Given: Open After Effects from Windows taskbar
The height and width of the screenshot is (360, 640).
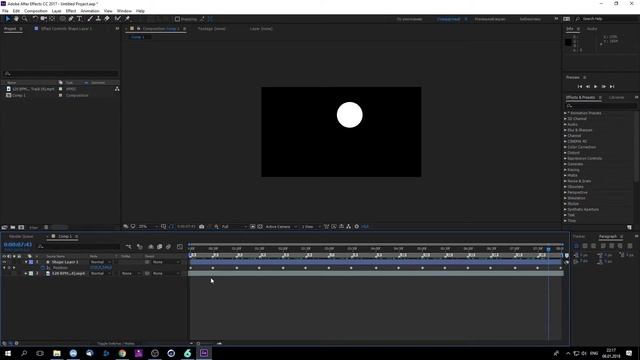Looking at the screenshot, I should pyautogui.click(x=204, y=353).
